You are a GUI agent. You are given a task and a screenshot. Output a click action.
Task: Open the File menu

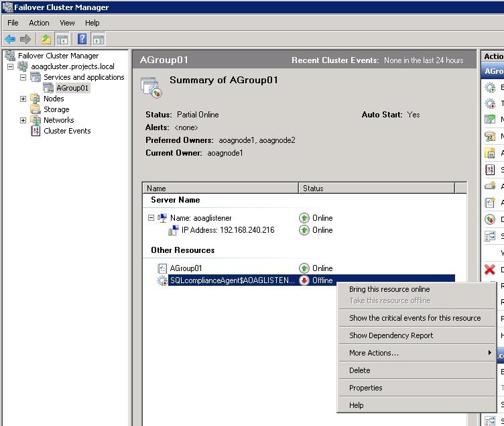coord(13,23)
